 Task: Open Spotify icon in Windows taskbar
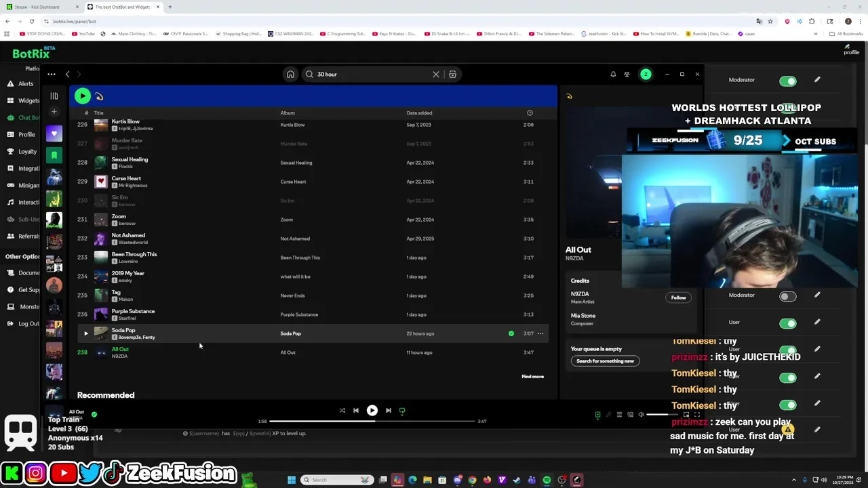coord(547,480)
